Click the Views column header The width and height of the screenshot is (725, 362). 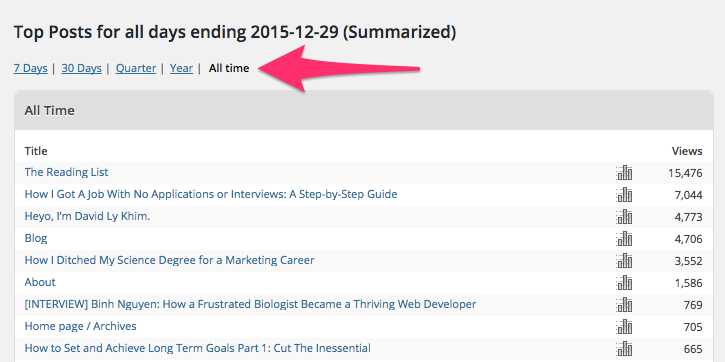tap(687, 151)
